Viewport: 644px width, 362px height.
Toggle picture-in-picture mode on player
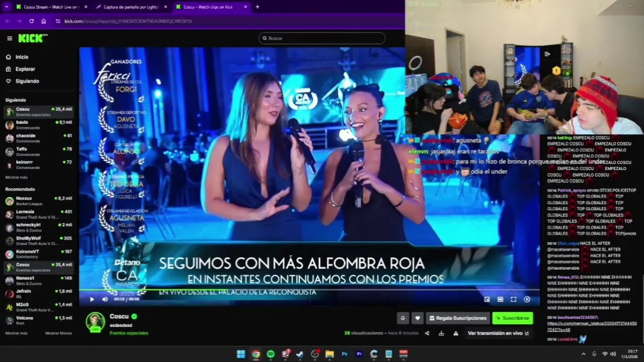(x=487, y=299)
